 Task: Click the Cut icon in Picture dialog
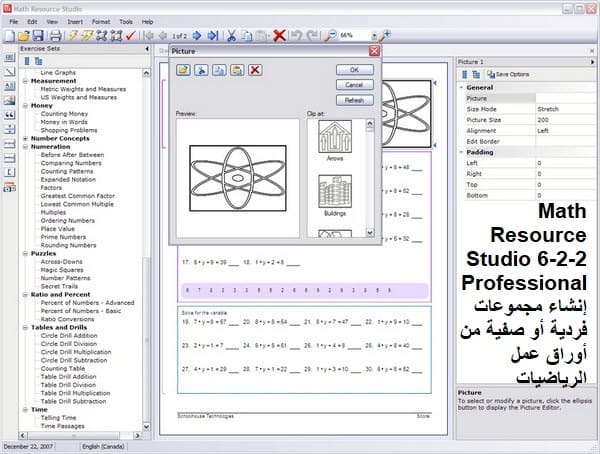[201, 70]
